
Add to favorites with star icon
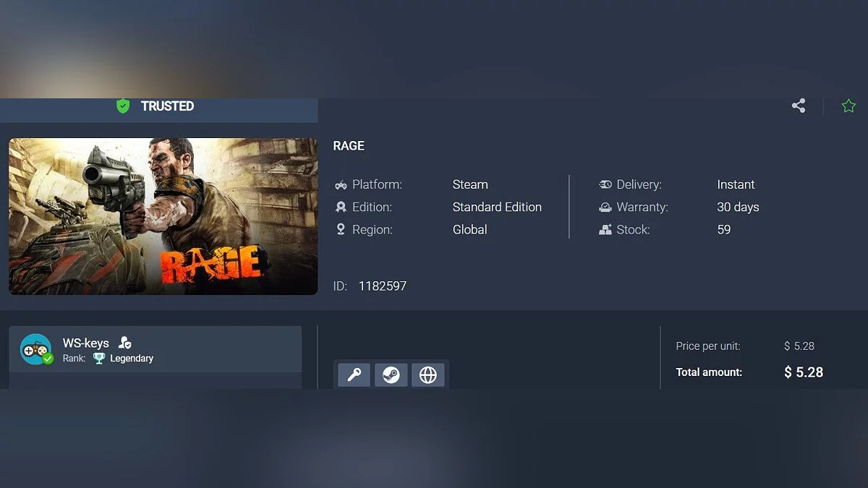[x=848, y=106]
